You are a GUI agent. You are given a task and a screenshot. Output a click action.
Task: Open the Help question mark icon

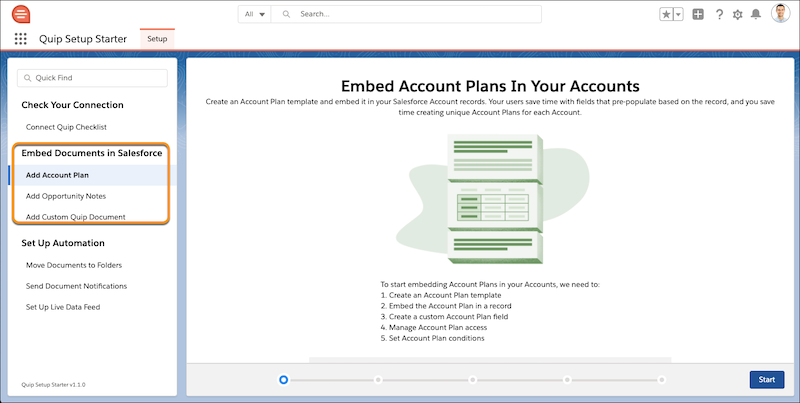point(719,14)
